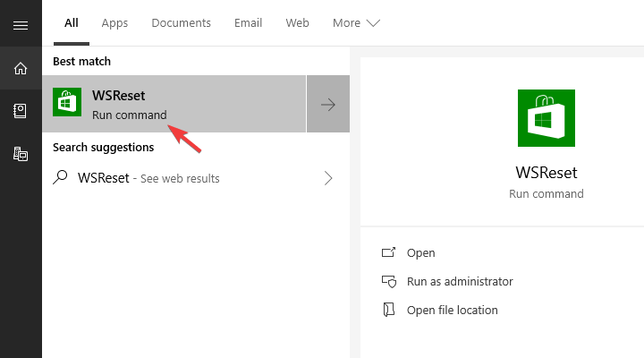Click the Search suggestions heading
The width and height of the screenshot is (644, 358).
pyautogui.click(x=104, y=147)
